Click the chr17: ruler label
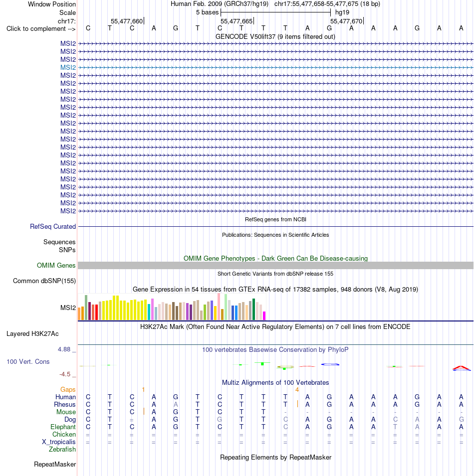Screen dimensions: 474x476 66,21
